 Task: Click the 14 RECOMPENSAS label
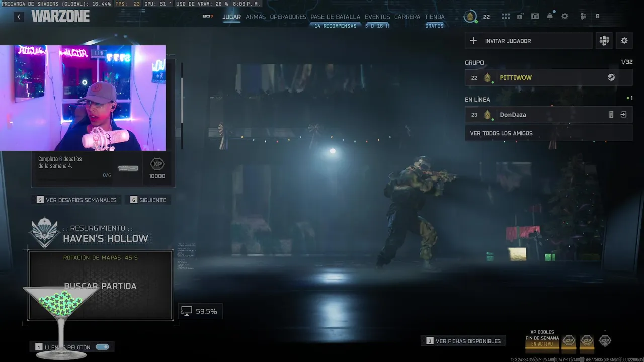tap(335, 26)
